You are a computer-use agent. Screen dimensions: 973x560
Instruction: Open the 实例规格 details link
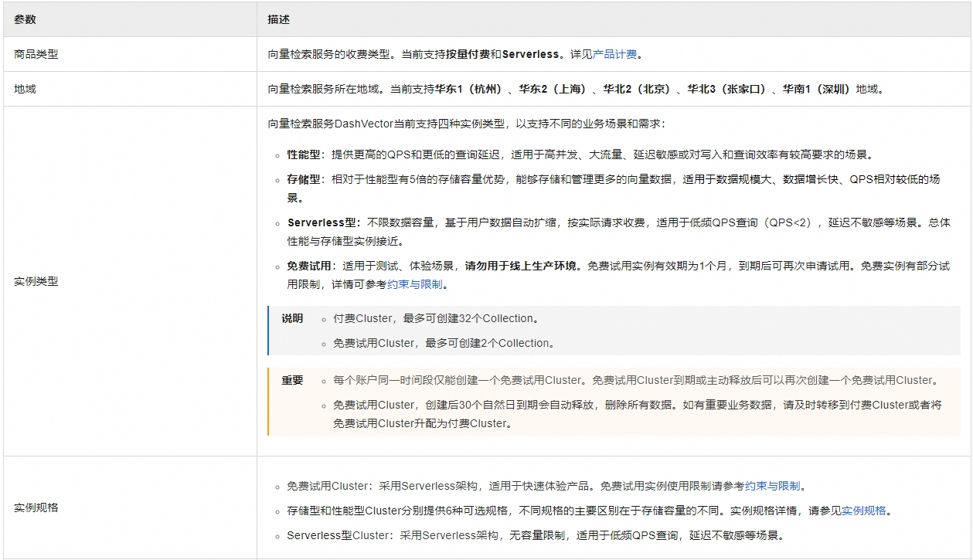[863, 511]
